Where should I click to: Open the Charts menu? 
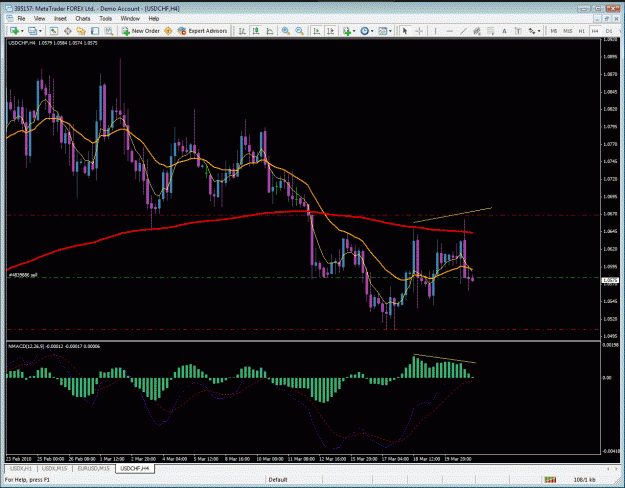coord(83,18)
